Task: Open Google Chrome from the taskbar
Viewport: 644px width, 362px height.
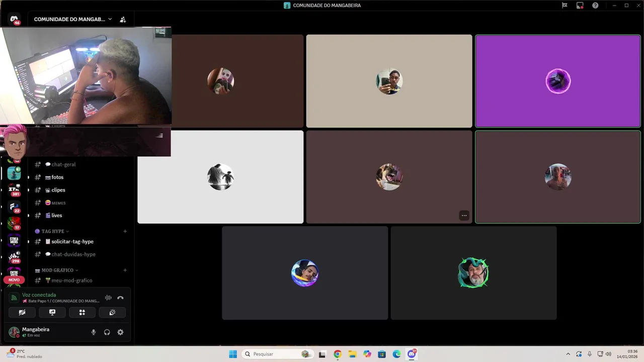Action: click(337, 354)
